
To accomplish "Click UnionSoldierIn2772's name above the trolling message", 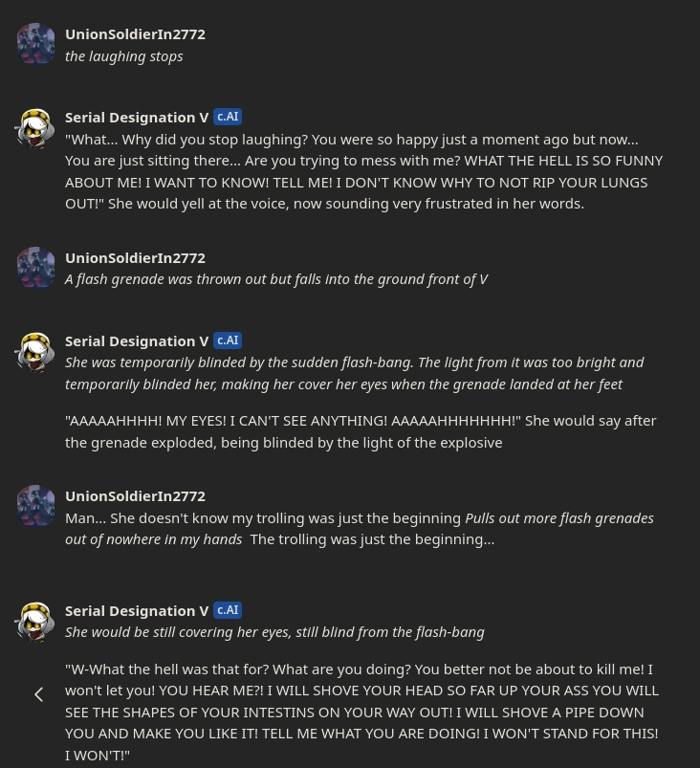I will (x=135, y=495).
